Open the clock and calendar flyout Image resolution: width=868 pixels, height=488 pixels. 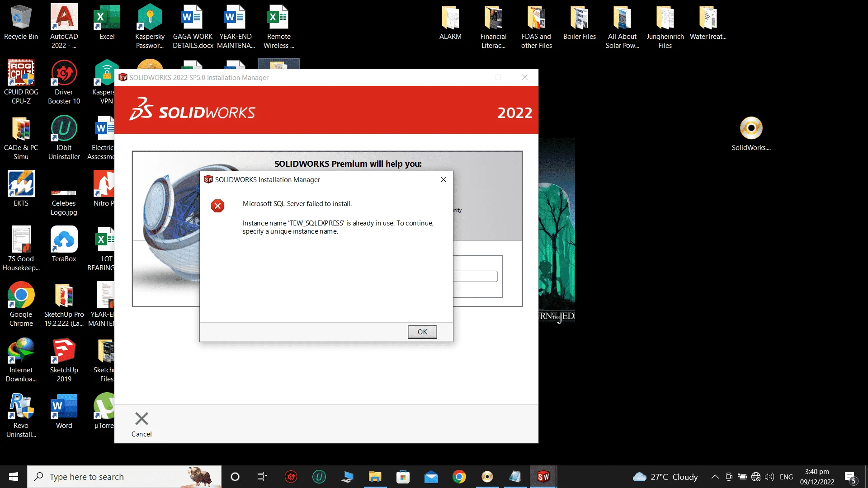(817, 477)
